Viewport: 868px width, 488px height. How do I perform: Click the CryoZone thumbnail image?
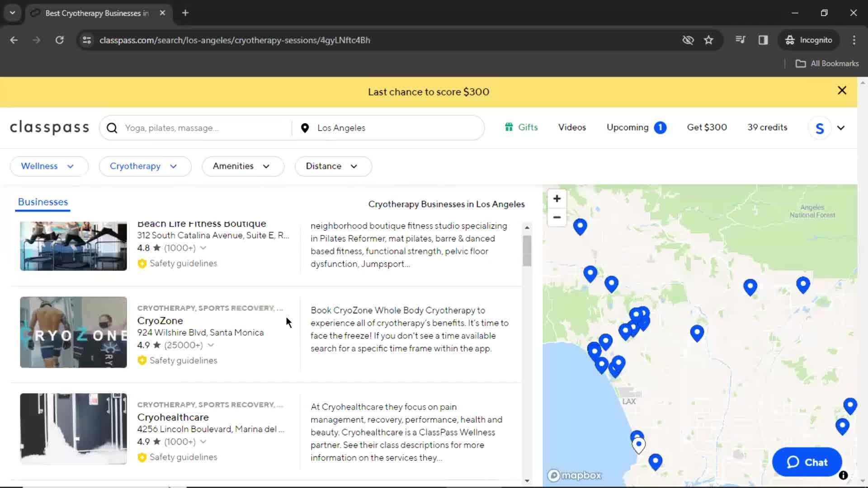73,332
